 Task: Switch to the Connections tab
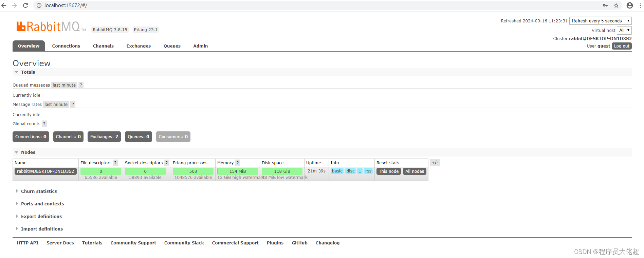click(x=66, y=46)
